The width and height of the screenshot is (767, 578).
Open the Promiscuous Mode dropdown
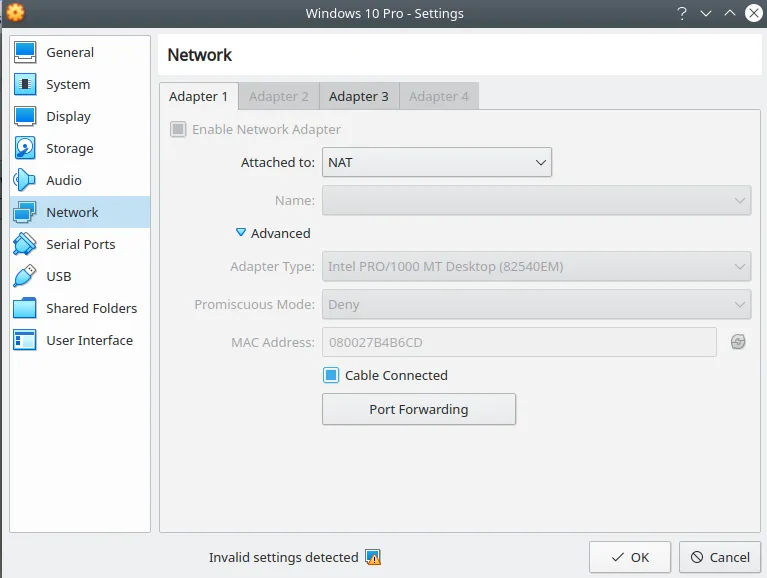(x=537, y=304)
